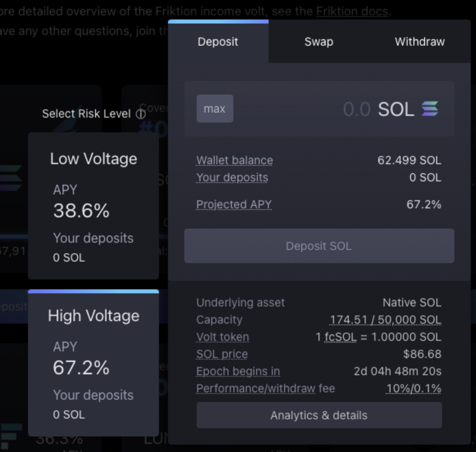Open the Deposit tab

[218, 41]
